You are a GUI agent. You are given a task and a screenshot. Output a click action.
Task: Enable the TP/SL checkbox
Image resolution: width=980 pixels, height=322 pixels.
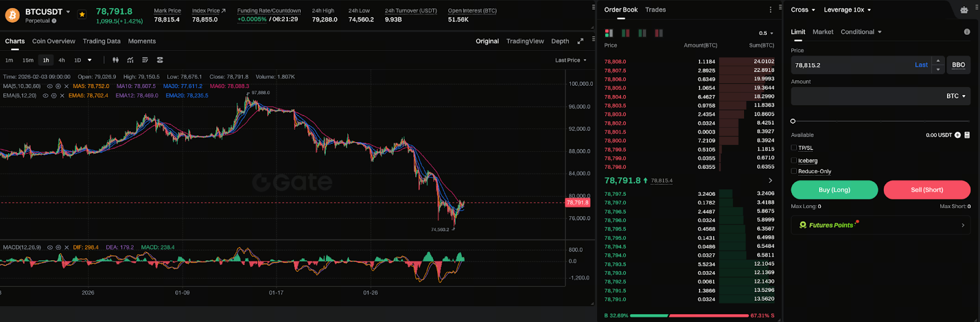pos(794,148)
